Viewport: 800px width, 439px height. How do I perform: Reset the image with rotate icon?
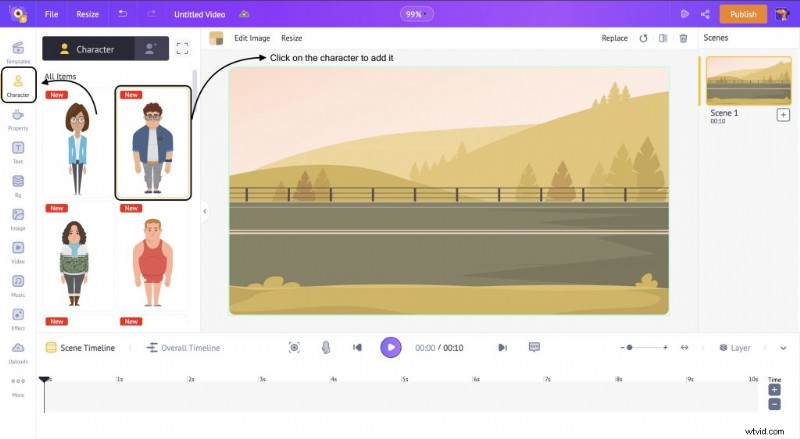[643, 38]
